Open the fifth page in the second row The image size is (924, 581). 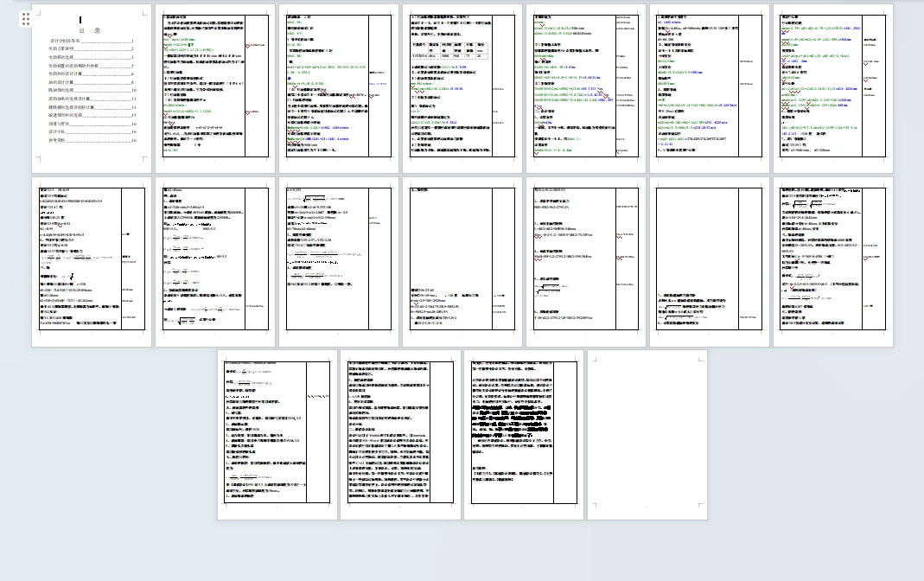pyautogui.click(x=586, y=262)
